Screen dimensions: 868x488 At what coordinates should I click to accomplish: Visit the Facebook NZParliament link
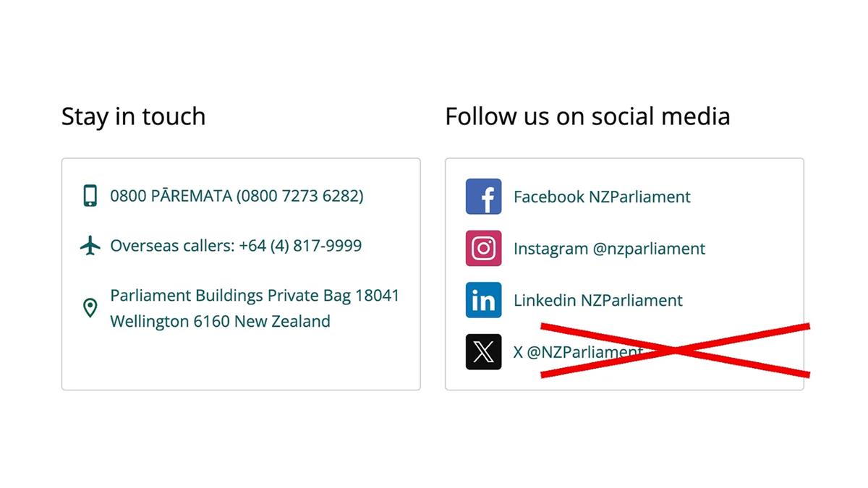point(602,197)
